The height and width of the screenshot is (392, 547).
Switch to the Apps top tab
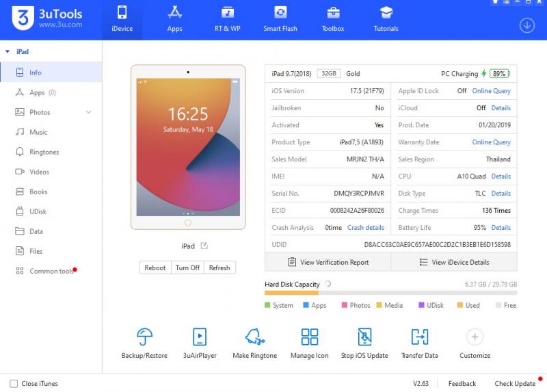[174, 20]
